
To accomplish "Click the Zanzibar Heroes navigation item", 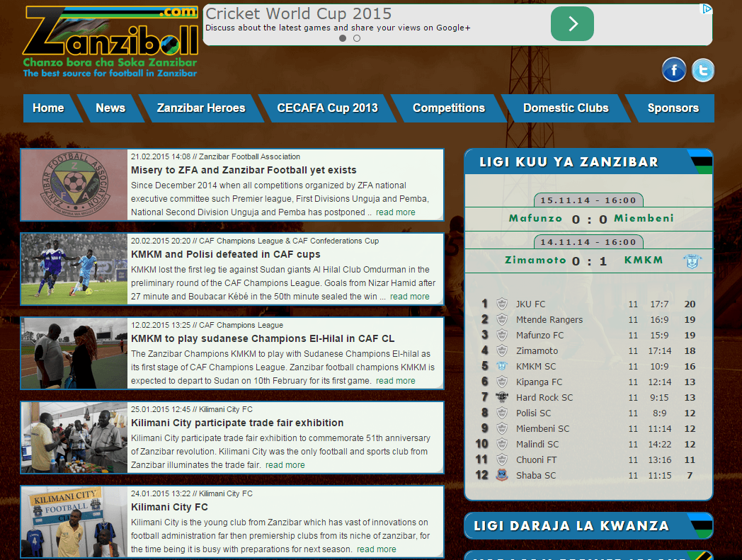I will pos(201,108).
